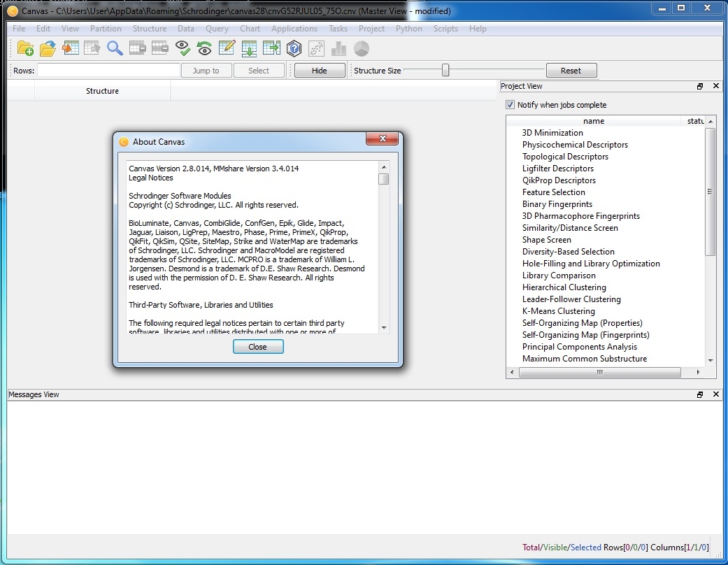728x565 pixels.
Task: Click the name column header
Action: [594, 121]
